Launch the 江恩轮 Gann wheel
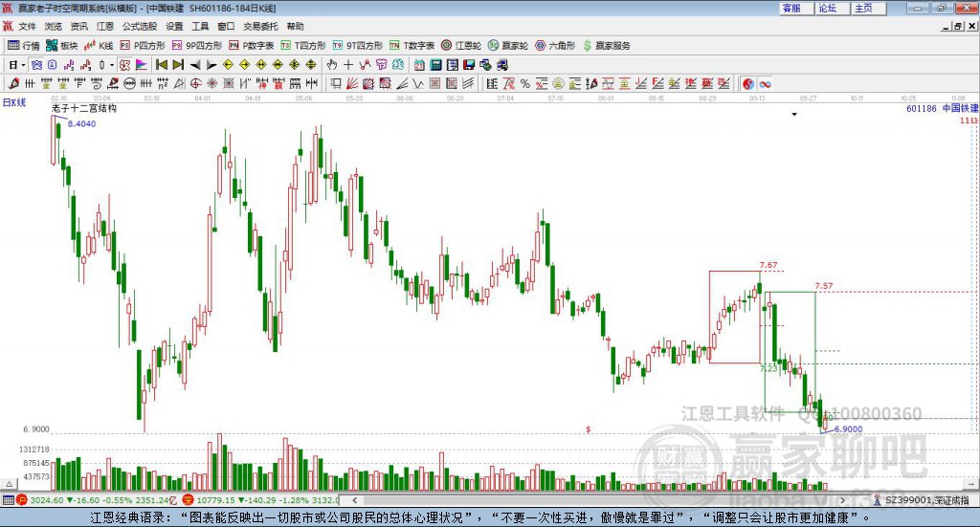The image size is (980, 527). click(x=461, y=46)
